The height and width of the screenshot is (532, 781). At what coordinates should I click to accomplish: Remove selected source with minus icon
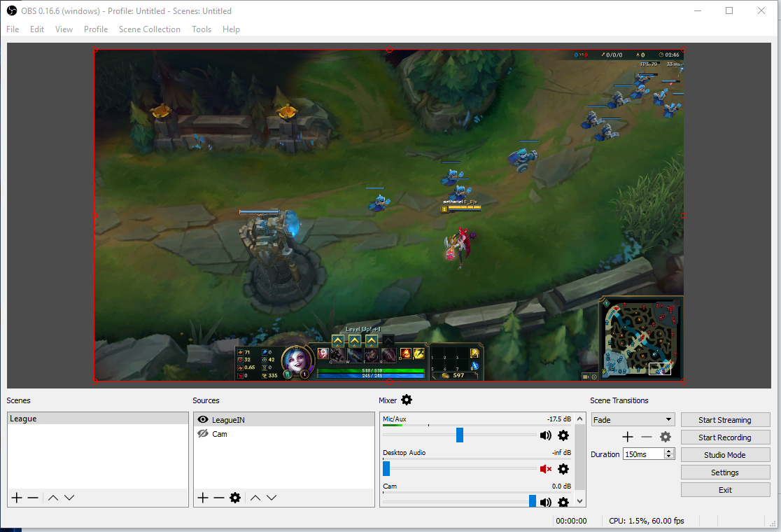pos(218,498)
